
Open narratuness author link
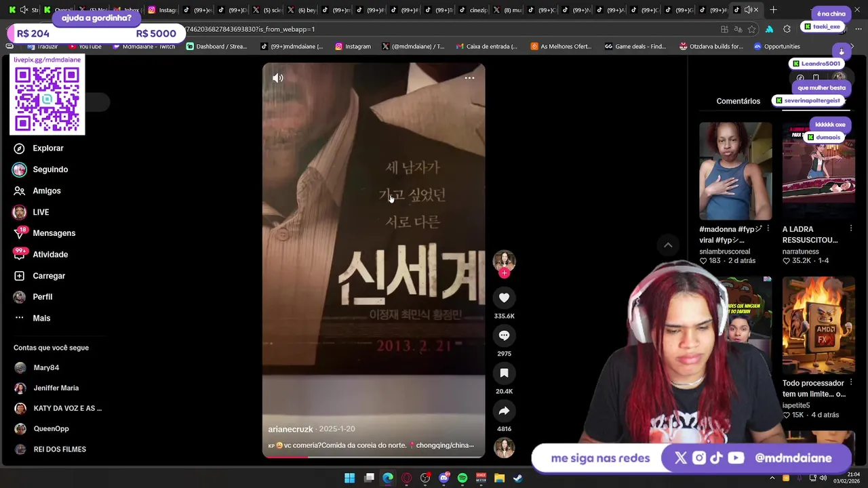pyautogui.click(x=801, y=251)
